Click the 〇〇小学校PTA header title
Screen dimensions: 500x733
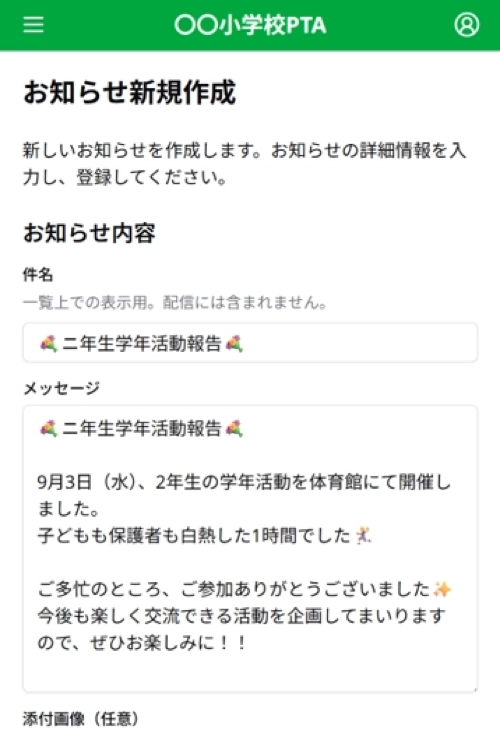point(250,25)
